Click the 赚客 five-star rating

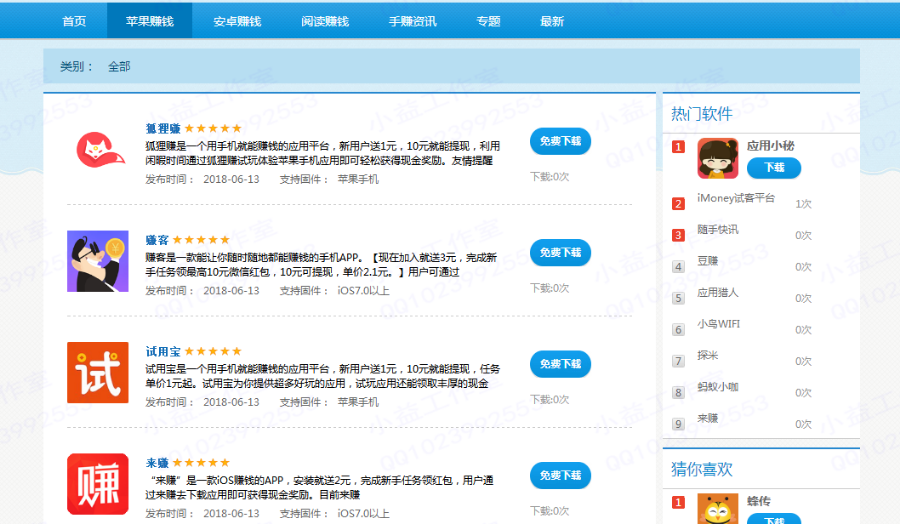[x=201, y=240]
